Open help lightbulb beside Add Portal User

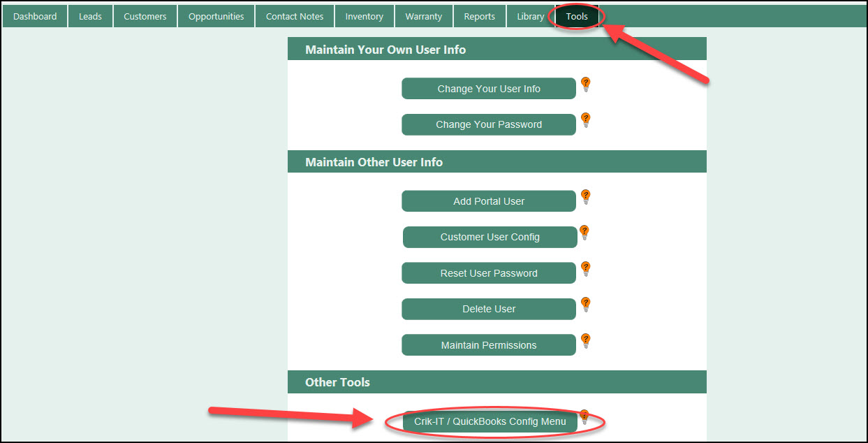586,197
